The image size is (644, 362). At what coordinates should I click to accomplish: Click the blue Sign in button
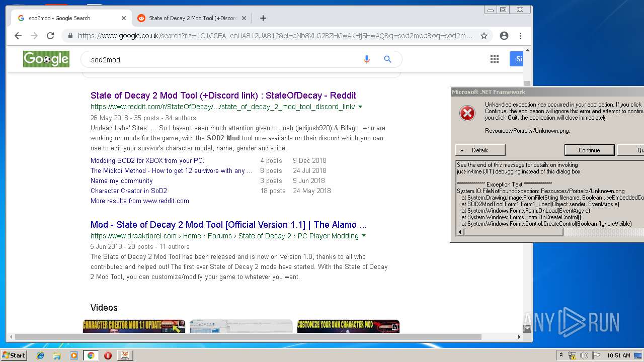tap(517, 59)
